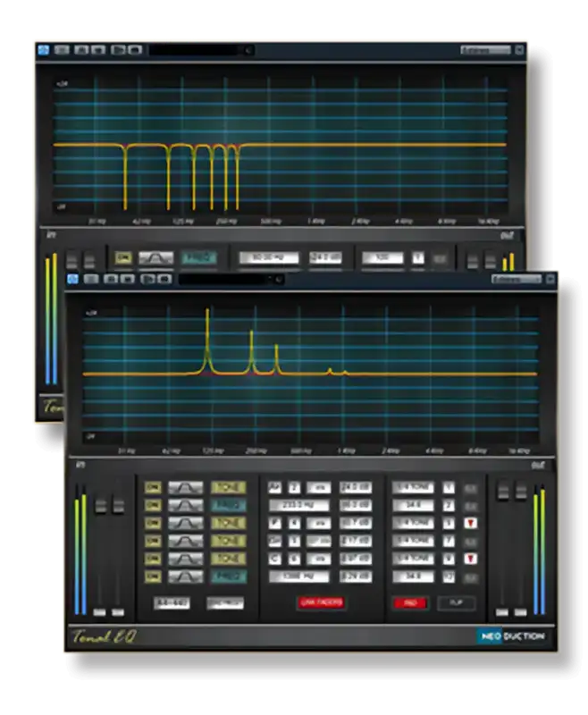Image resolution: width=588 pixels, height=715 pixels.
Task: Switch the fourth band's yellow TONE mode button
Action: 229,542
